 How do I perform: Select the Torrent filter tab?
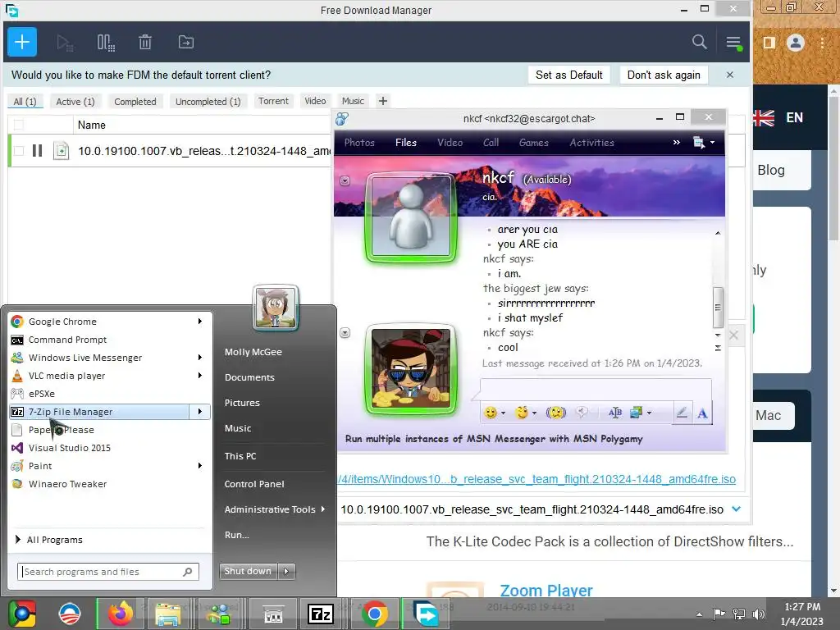click(x=273, y=101)
